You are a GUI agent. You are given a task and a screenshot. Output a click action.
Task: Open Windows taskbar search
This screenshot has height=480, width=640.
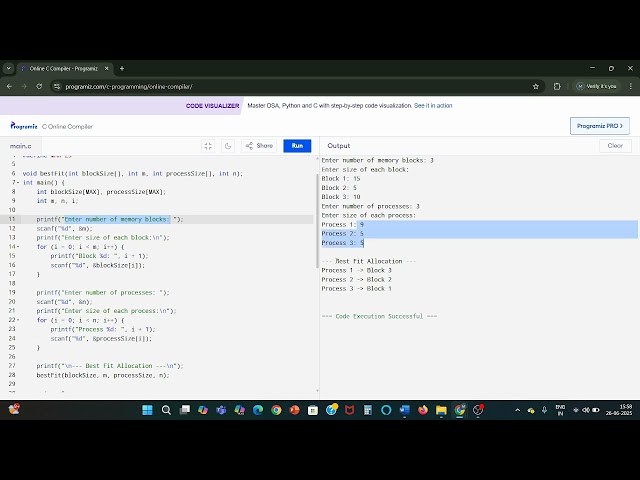coord(166,410)
